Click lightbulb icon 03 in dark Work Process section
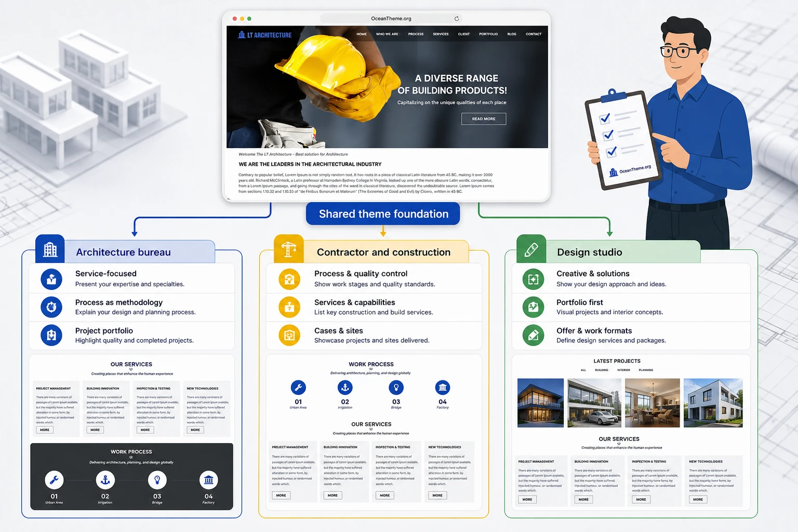The image size is (798, 532). [157, 480]
